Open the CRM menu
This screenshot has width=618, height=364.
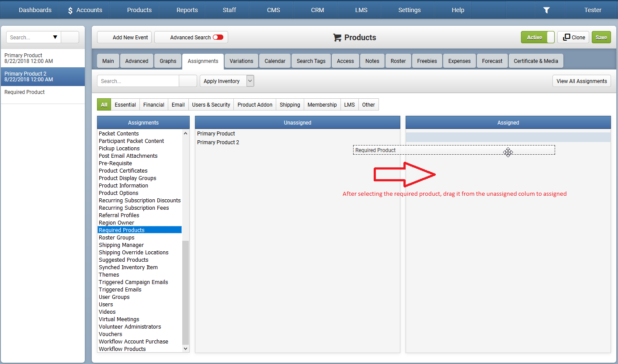tap(317, 10)
